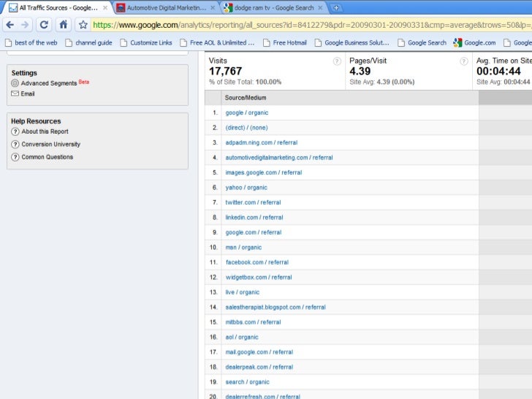Viewport: 532px width, 399px height.
Task: Click the Advanced Segments target icon
Action: pos(15,83)
